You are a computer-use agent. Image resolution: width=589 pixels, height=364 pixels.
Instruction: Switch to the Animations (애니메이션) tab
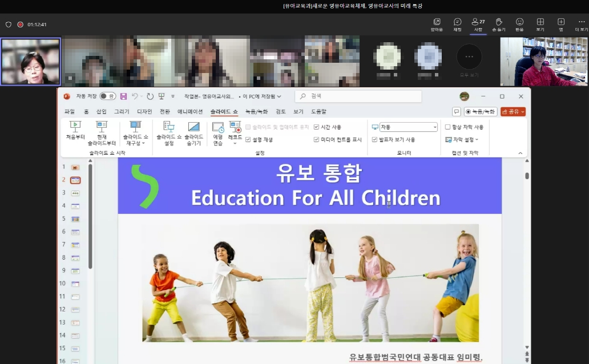(190, 112)
